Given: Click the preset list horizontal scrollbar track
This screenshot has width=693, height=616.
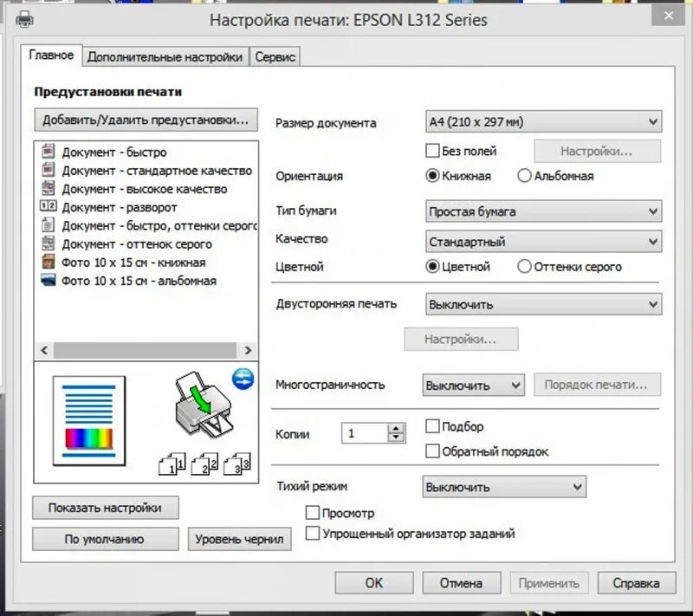Looking at the screenshot, I should (x=146, y=350).
